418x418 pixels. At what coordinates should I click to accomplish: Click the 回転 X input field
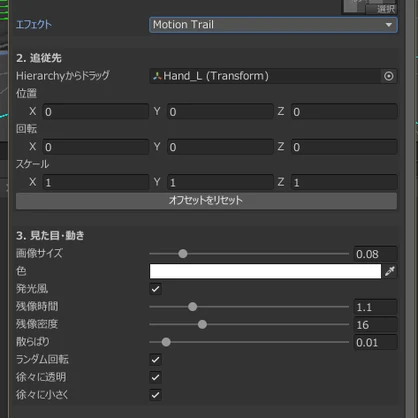pyautogui.click(x=95, y=147)
